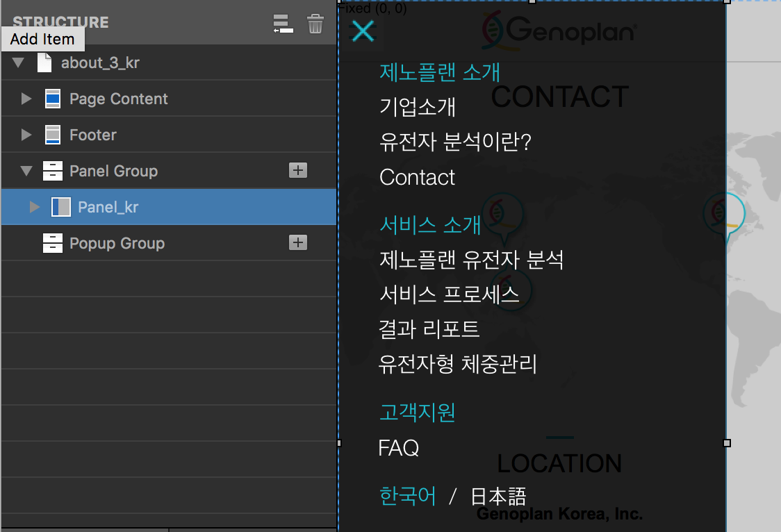Click the trash delete icon in Structure header
The width and height of the screenshot is (781, 532).
pyautogui.click(x=315, y=24)
